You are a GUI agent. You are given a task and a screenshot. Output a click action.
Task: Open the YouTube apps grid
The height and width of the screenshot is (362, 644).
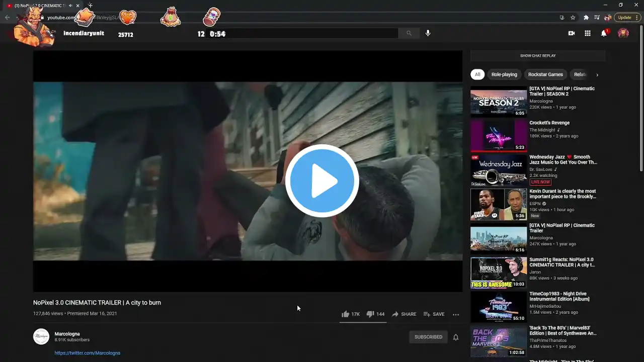tap(588, 33)
